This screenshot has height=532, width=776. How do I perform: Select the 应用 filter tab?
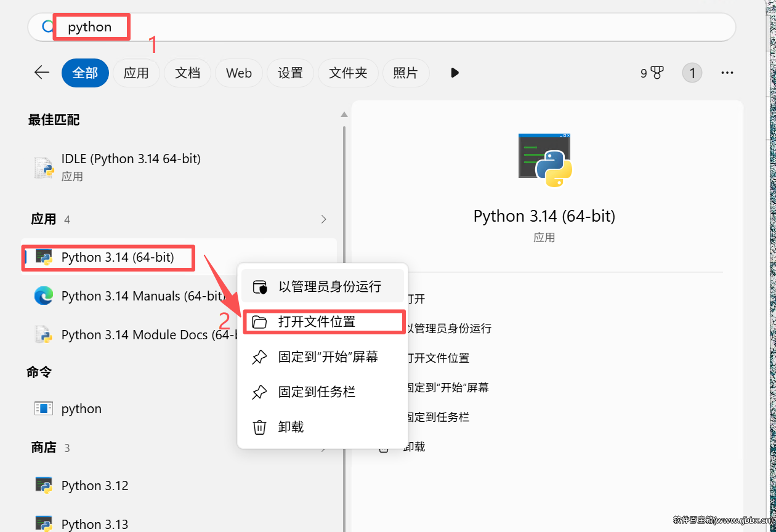click(x=136, y=73)
